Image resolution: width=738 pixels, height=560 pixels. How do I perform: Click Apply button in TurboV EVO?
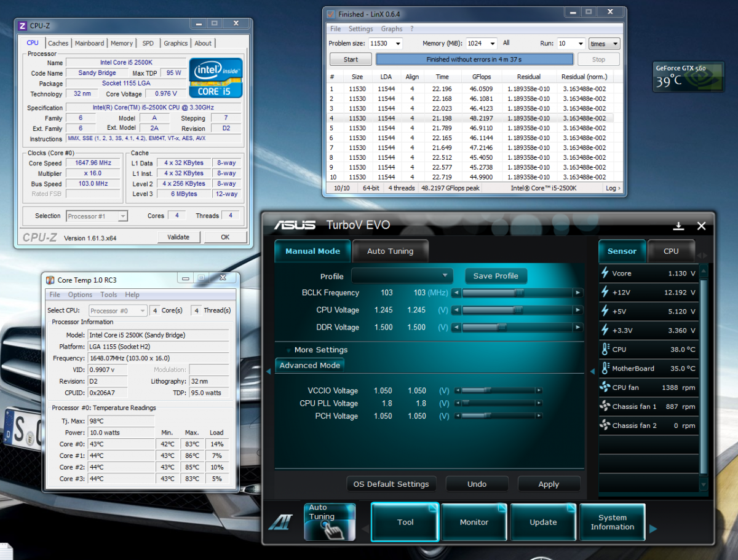[549, 484]
